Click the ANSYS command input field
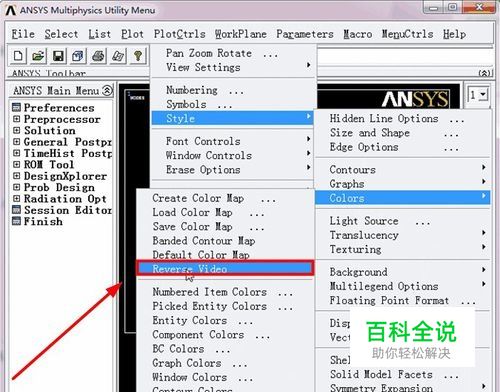 click(x=405, y=57)
